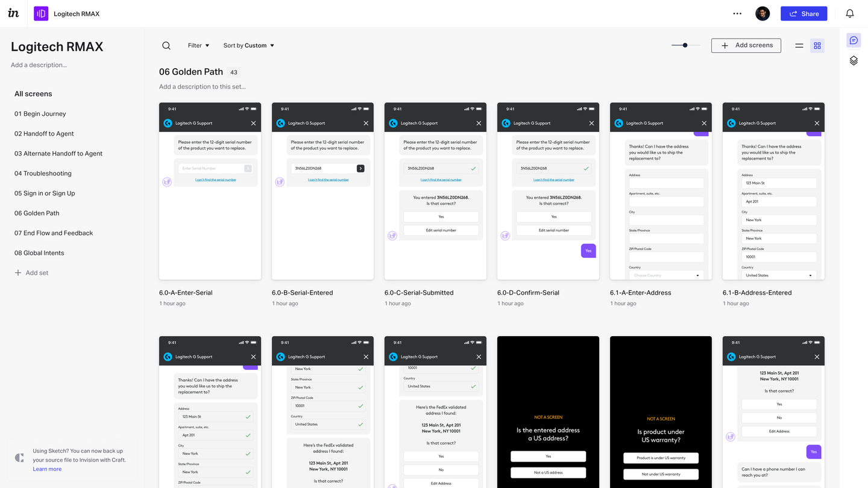This screenshot has height=488, width=868.
Task: Follow the Learn more link
Action: pyautogui.click(x=47, y=469)
